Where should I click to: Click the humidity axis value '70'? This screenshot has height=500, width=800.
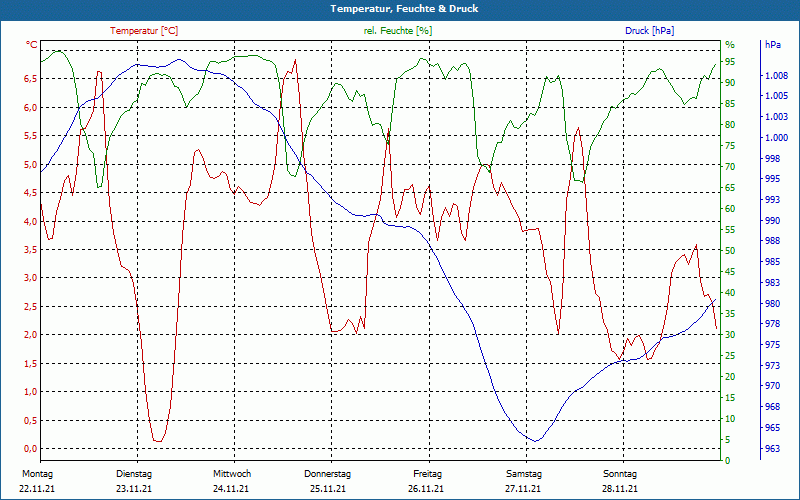pyautogui.click(x=730, y=167)
